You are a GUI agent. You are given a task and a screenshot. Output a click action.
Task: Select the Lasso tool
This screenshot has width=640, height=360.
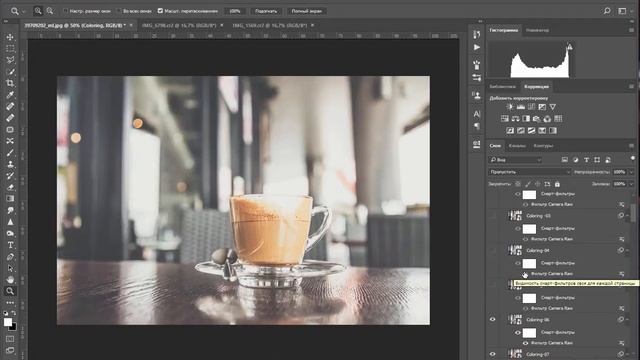[x=10, y=60]
